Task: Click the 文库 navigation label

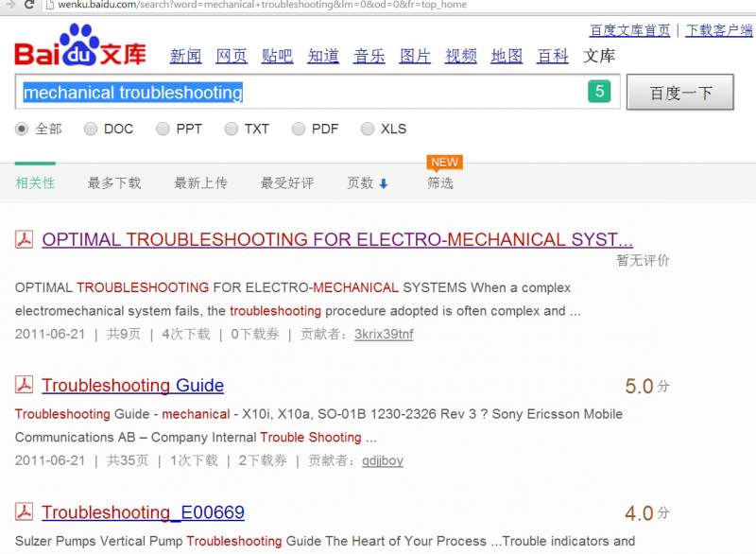Action: point(599,56)
